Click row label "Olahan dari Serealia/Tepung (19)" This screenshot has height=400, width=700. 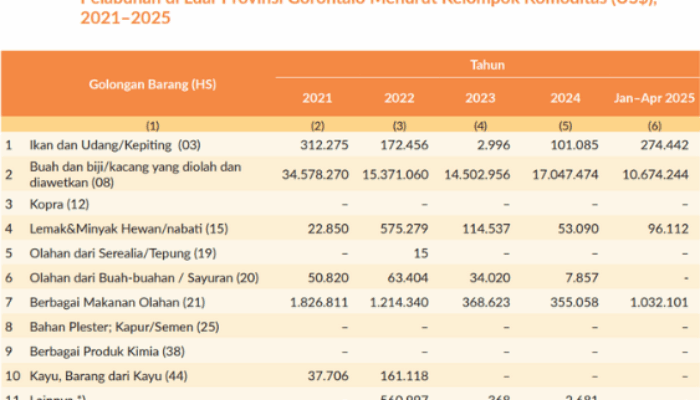(x=123, y=254)
